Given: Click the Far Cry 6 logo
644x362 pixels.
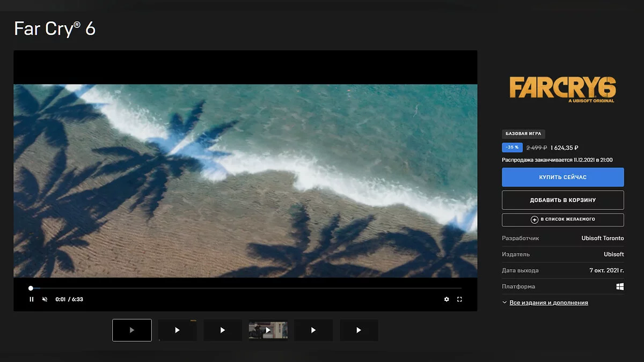Looking at the screenshot, I should pos(562,89).
